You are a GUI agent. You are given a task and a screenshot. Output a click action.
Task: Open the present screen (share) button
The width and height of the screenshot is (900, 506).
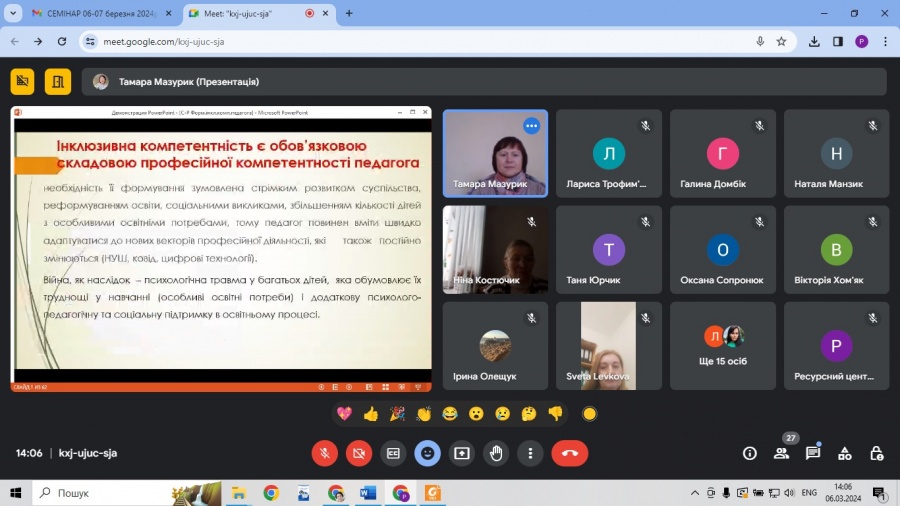tap(461, 453)
